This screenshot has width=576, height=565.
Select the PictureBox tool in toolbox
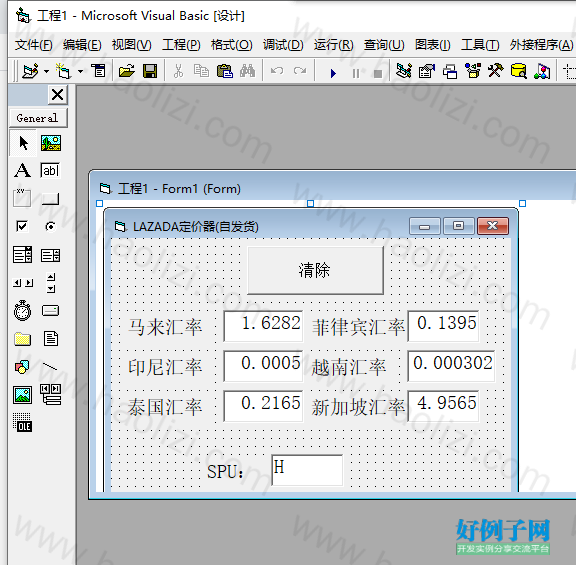click(x=51, y=143)
